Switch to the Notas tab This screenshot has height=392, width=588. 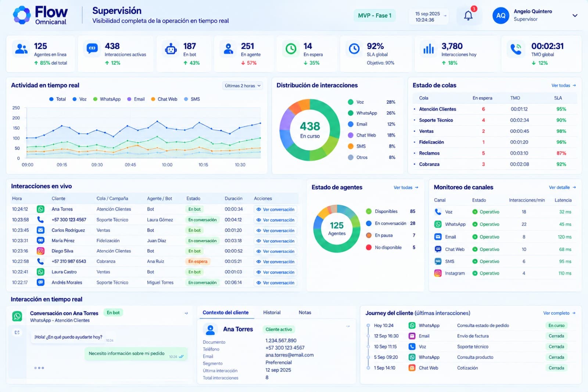[x=305, y=313]
